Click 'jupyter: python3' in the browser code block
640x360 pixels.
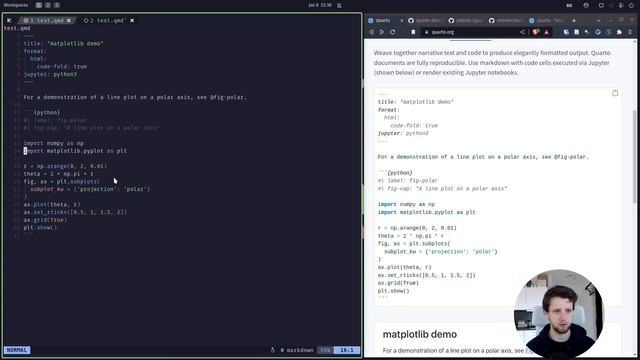point(403,133)
